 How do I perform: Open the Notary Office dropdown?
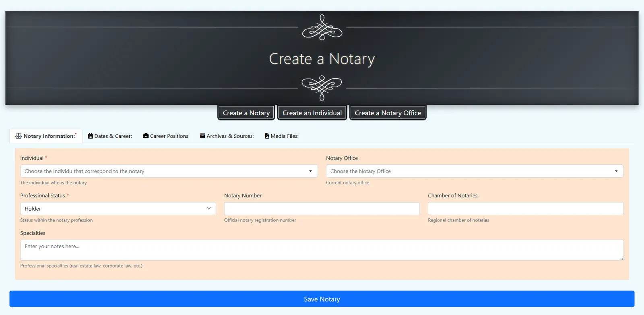click(475, 171)
